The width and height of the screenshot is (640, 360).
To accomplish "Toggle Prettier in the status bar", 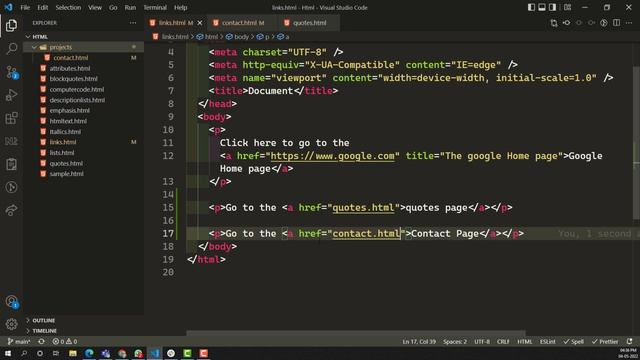I will 604,341.
